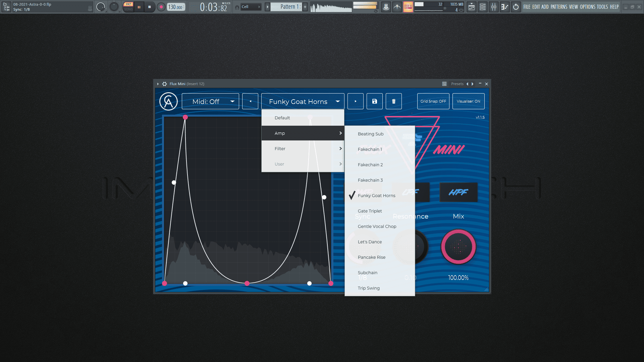
Task: Open the Channel Rack icon
Action: (x=483, y=7)
